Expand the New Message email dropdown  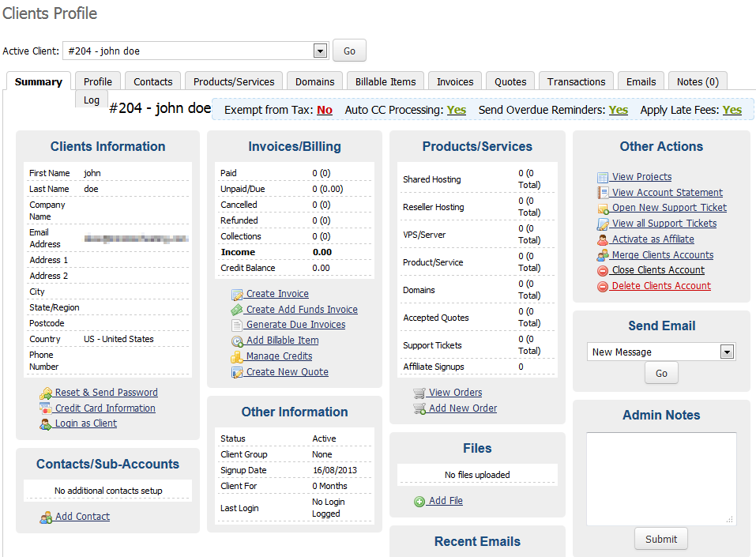[x=728, y=352]
